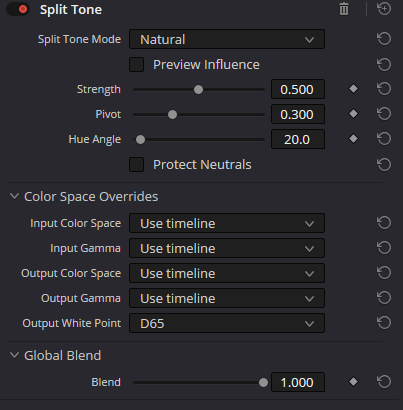
Task: Add keyframe diamond for Hue Angle
Action: [353, 139]
